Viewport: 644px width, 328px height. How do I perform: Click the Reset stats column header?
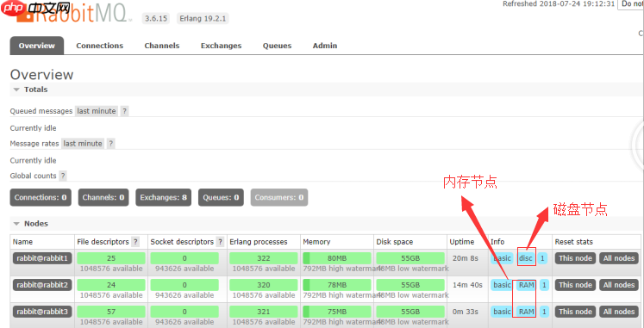pyautogui.click(x=574, y=242)
